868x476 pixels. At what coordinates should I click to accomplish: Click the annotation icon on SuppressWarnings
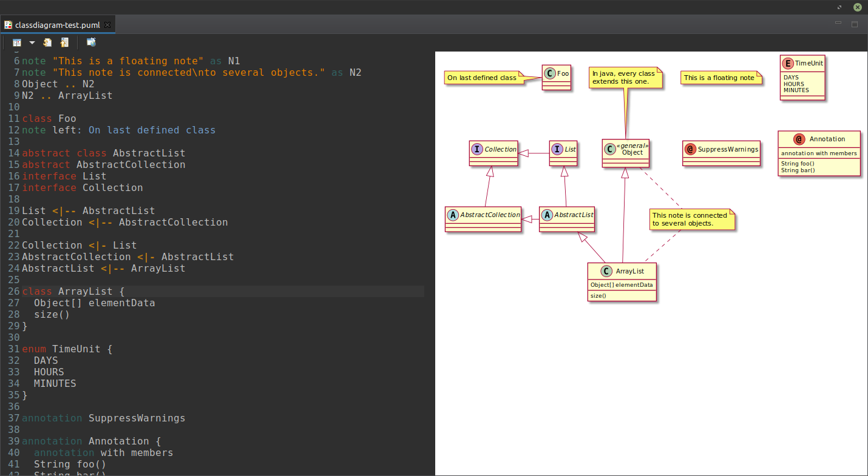coord(690,149)
